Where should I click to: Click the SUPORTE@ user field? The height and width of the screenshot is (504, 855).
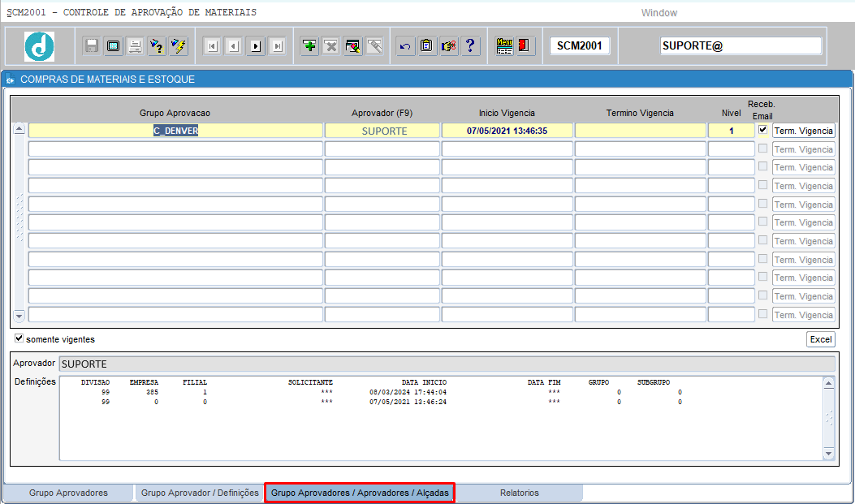click(741, 45)
